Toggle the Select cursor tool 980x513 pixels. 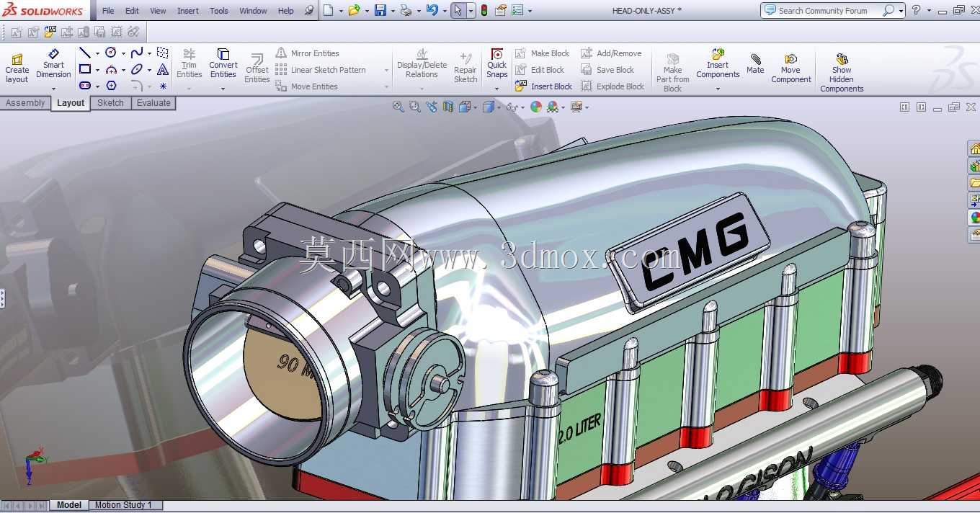(x=458, y=10)
